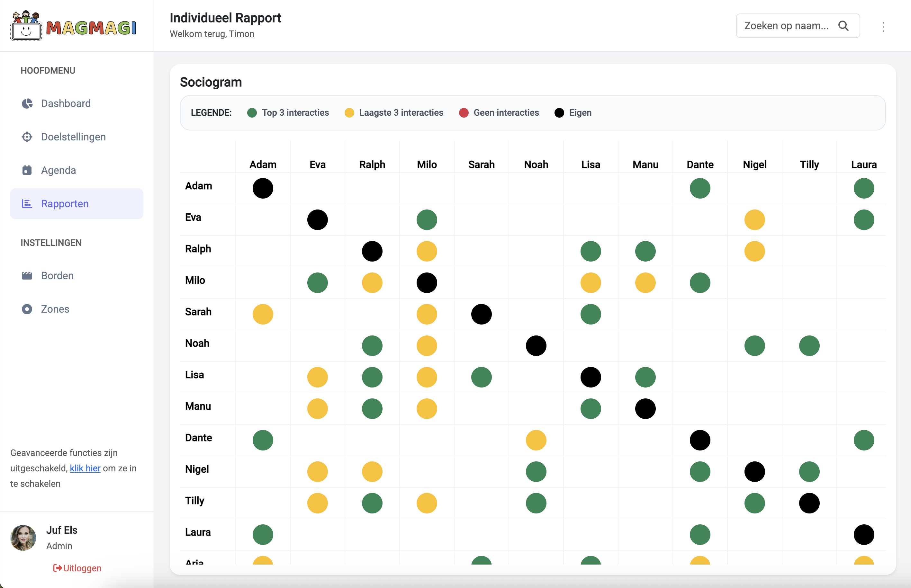
Task: Click the Doelstellingen target icon
Action: (27, 137)
